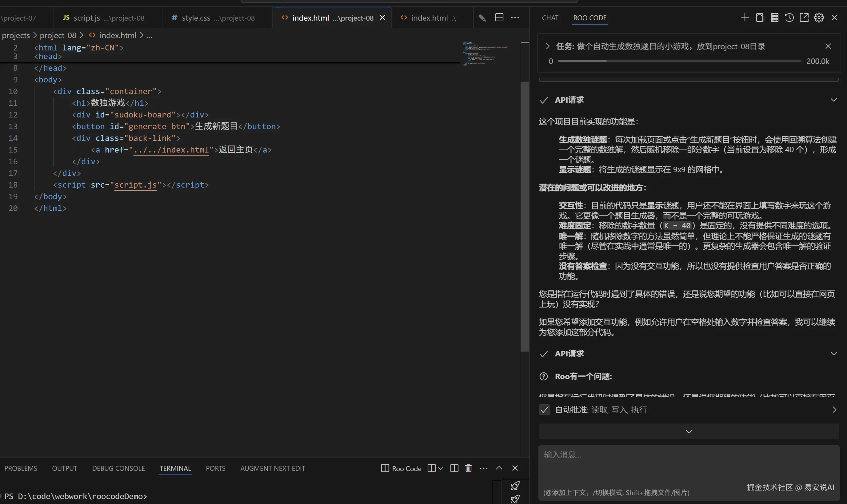
Task: Open the Roo Code prompts notebook icon
Action: click(x=760, y=18)
